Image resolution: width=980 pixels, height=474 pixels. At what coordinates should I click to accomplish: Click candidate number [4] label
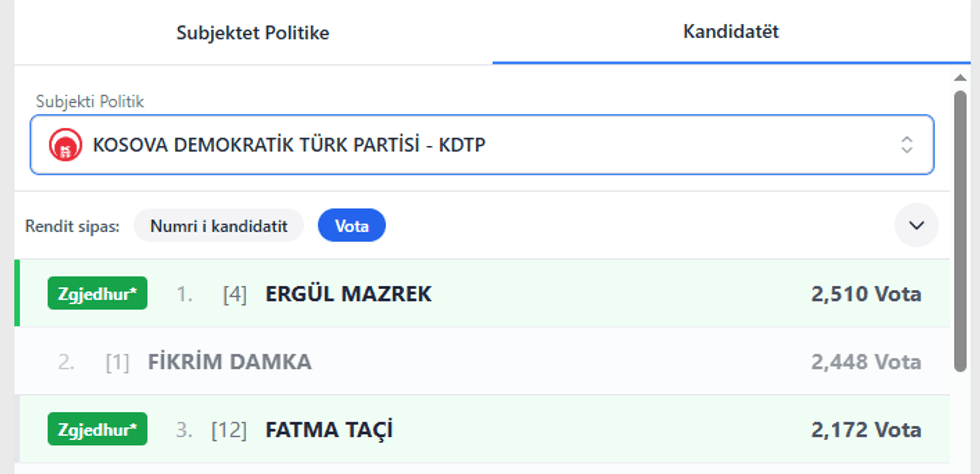coord(235,294)
